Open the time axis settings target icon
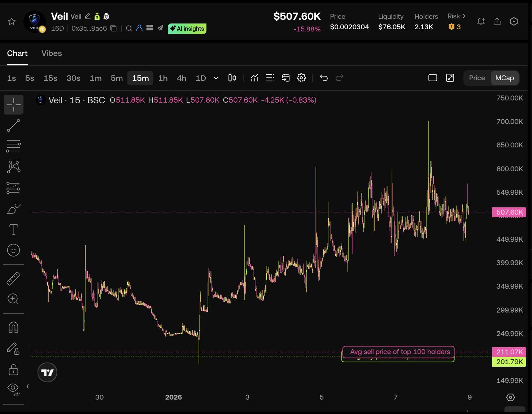532x414 pixels. [510, 397]
